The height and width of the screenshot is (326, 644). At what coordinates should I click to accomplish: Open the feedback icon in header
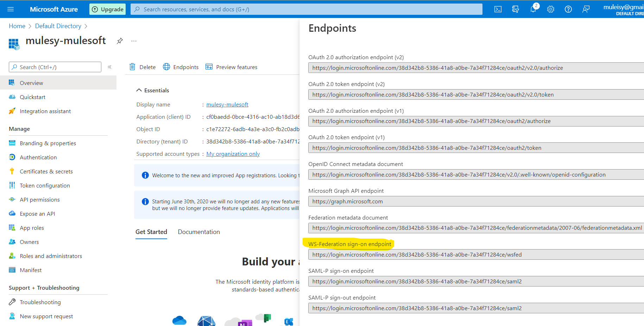[586, 10]
